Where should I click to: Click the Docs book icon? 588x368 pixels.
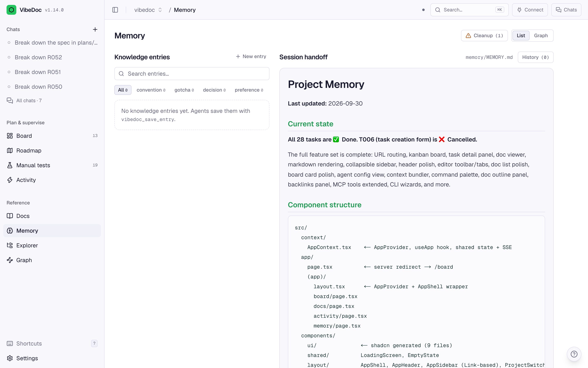pos(10,216)
